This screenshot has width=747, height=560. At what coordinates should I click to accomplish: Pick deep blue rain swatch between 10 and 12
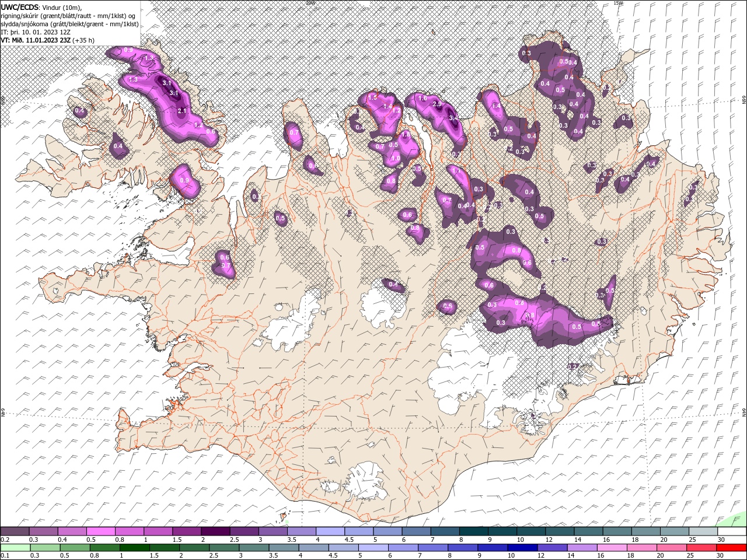click(522, 547)
